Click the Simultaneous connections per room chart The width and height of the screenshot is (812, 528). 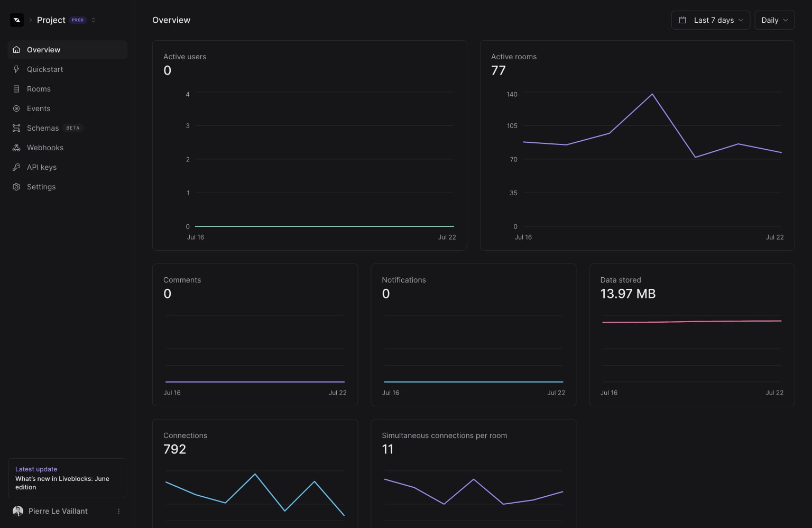click(x=473, y=491)
